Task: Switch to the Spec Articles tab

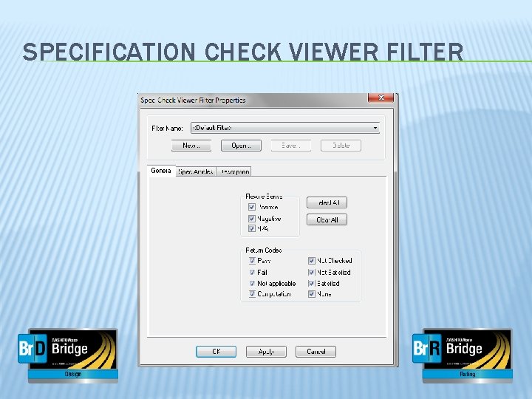Action: coord(196,171)
